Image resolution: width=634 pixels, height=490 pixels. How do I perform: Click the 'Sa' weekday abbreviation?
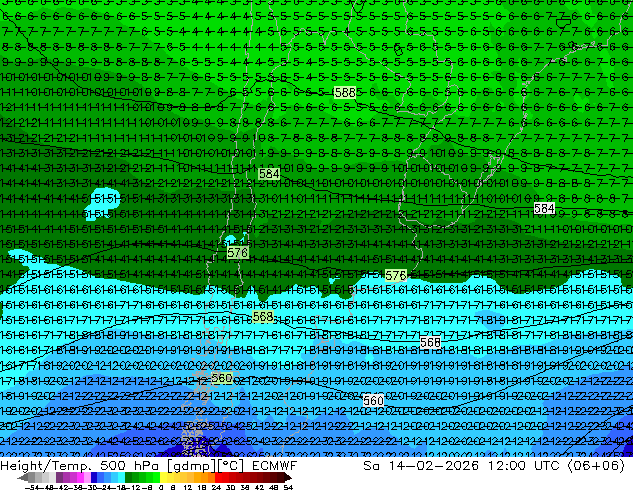[371, 466]
